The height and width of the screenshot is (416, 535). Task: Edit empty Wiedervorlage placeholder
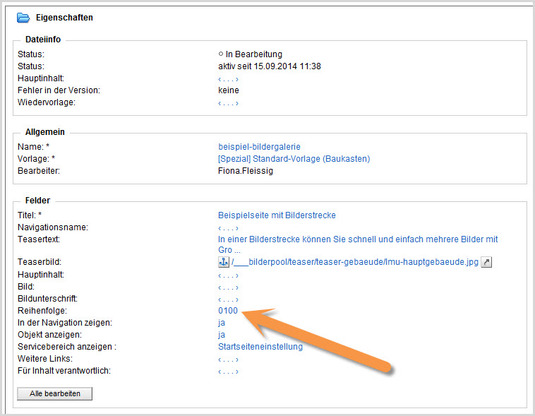(228, 103)
